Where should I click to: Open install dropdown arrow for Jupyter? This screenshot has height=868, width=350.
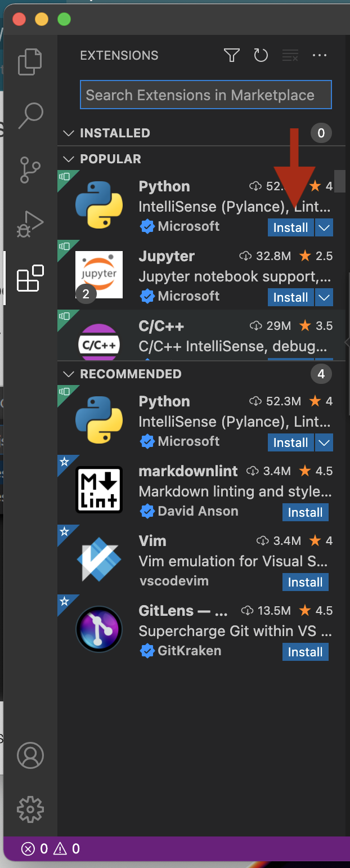click(324, 297)
